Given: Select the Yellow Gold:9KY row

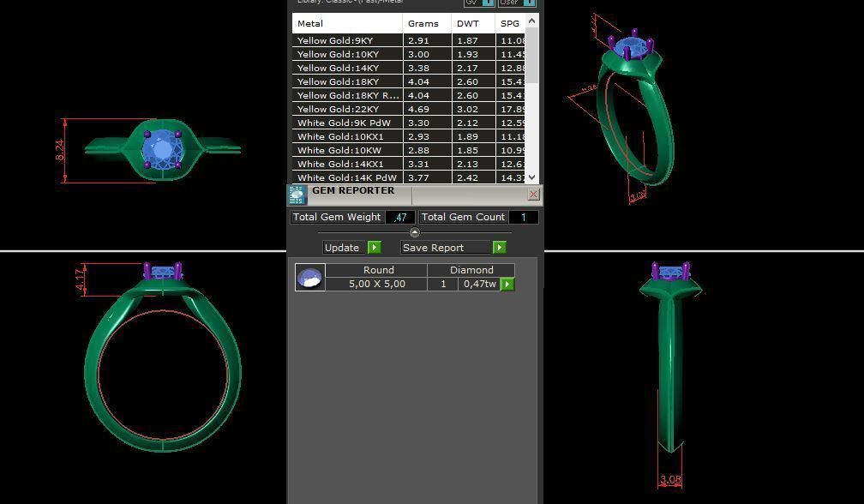Looking at the screenshot, I should (409, 40).
